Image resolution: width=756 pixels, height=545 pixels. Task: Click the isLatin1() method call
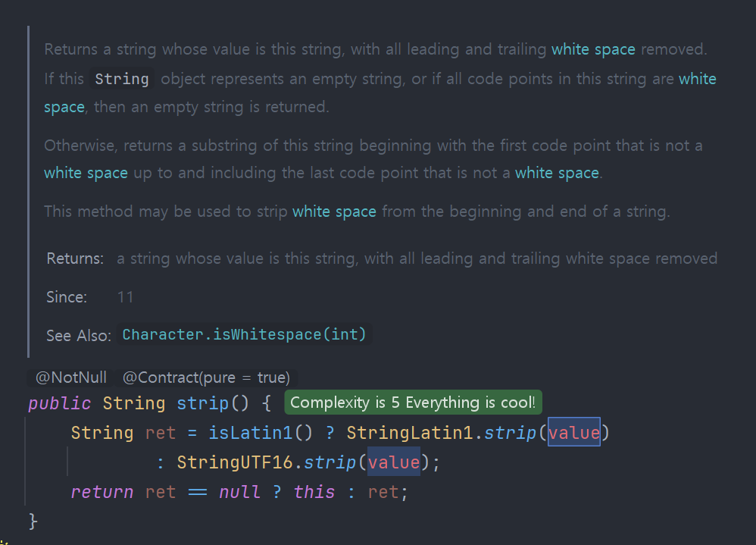261,433
